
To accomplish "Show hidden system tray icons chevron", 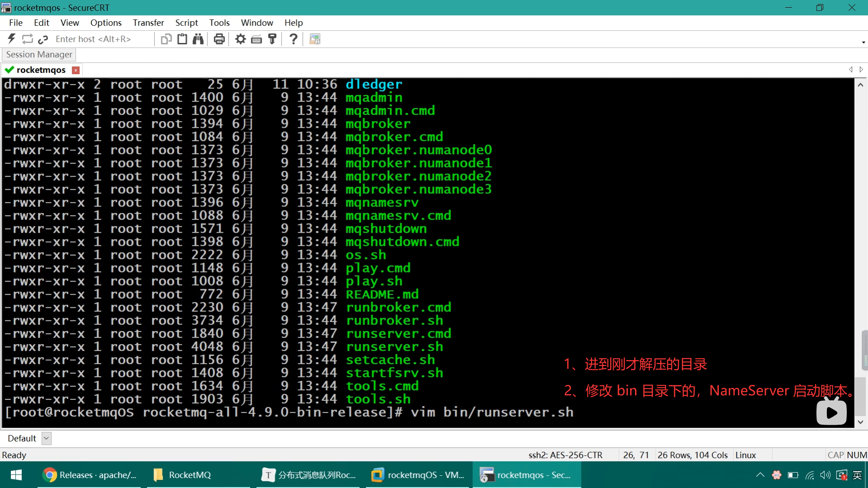I will tap(760, 475).
